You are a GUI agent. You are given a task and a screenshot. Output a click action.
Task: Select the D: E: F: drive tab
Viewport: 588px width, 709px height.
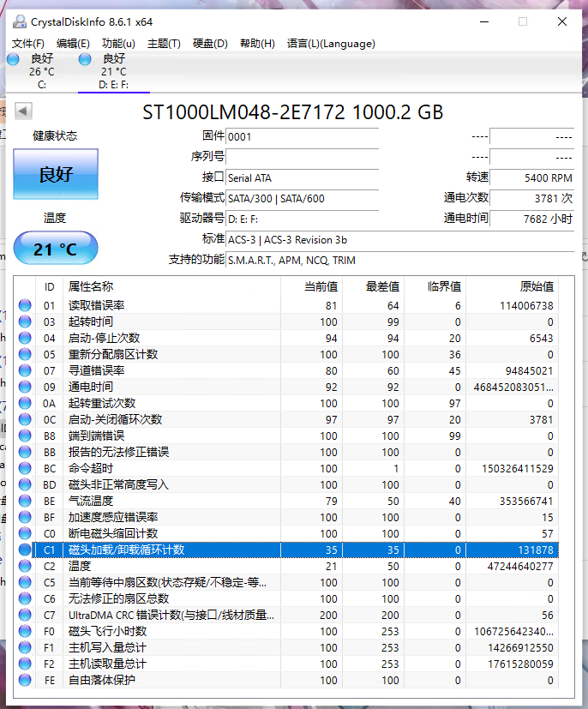pyautogui.click(x=113, y=71)
